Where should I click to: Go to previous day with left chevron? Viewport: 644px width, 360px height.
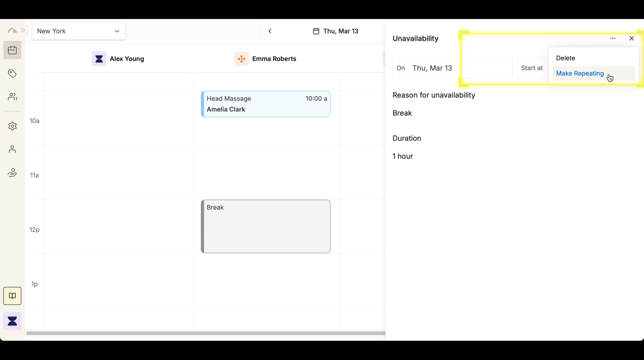click(270, 31)
